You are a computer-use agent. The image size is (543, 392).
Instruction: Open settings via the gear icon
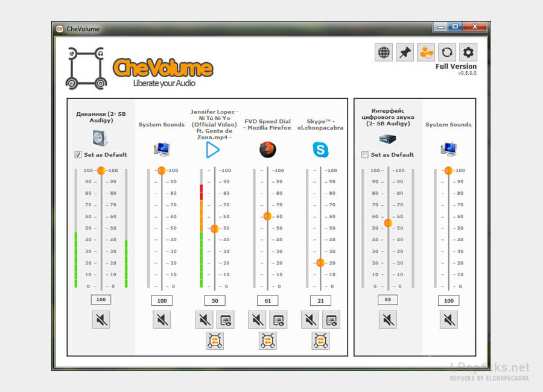(x=468, y=52)
